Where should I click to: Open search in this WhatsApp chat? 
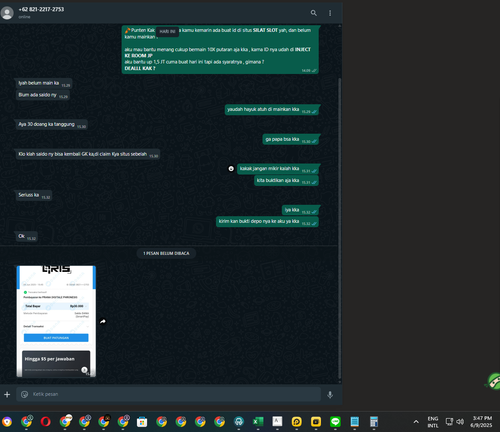313,13
